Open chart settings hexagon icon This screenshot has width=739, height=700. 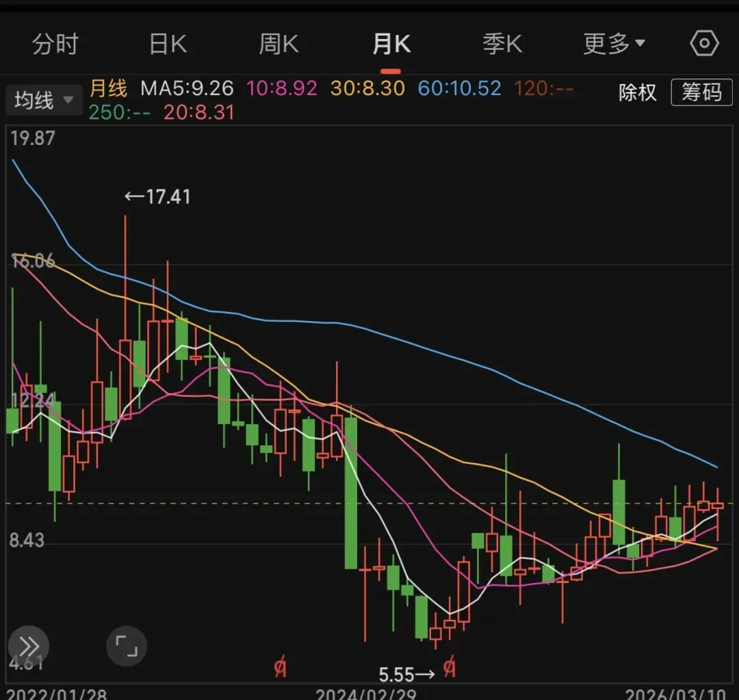pos(704,43)
